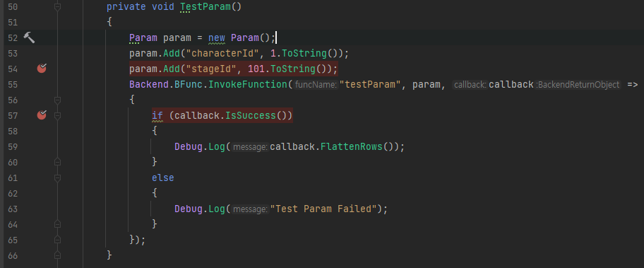644x268 pixels.
Task: Click the hammer quick-action icon on line 52
Action: tap(29, 37)
